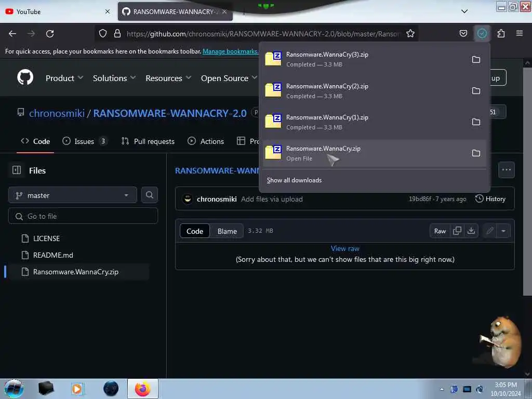
Task: Open the Windows Start button
Action: click(14, 389)
